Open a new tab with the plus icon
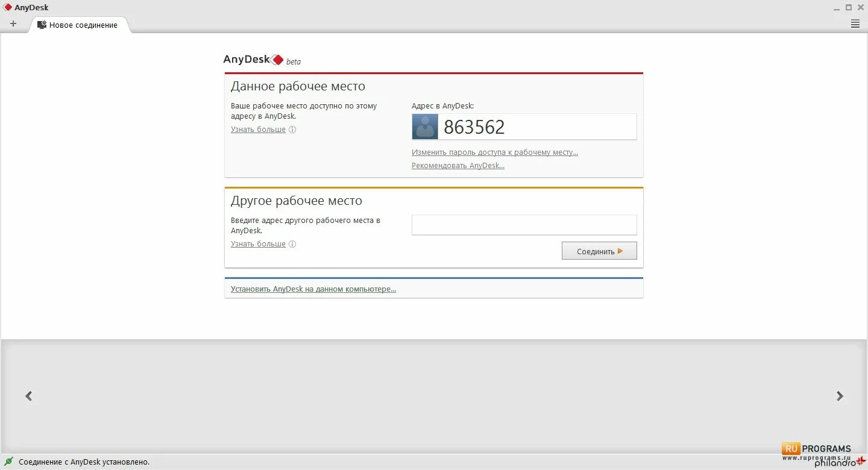The image size is (868, 470). pos(13,24)
